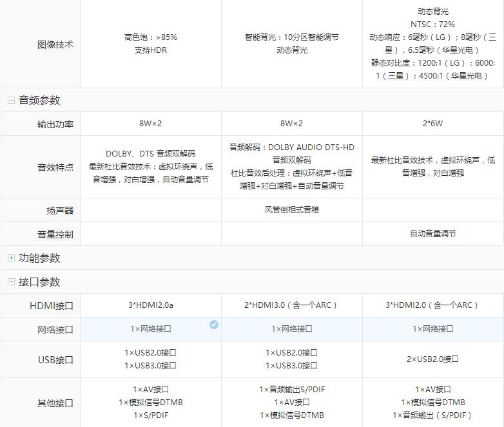The image size is (504, 427).
Task: Click the 自动音量调节 volume control cell
Action: coord(432,234)
